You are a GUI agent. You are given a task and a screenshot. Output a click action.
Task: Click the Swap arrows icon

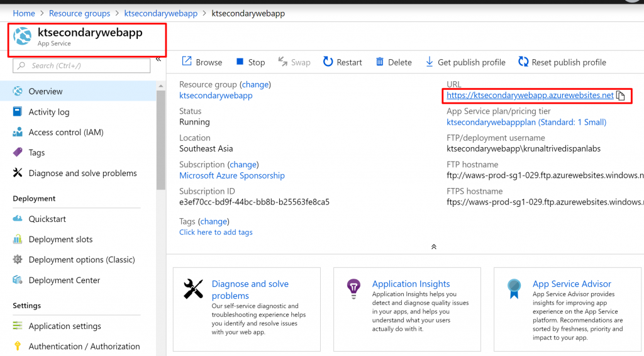282,62
